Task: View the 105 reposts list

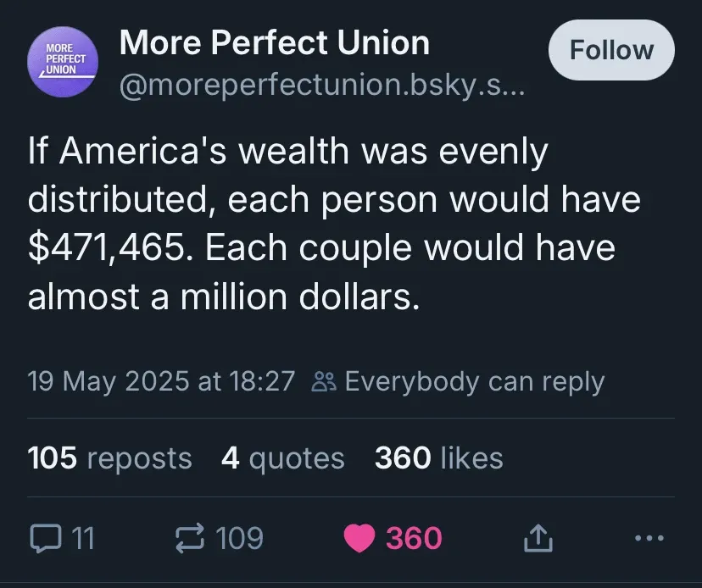Action: point(110,458)
